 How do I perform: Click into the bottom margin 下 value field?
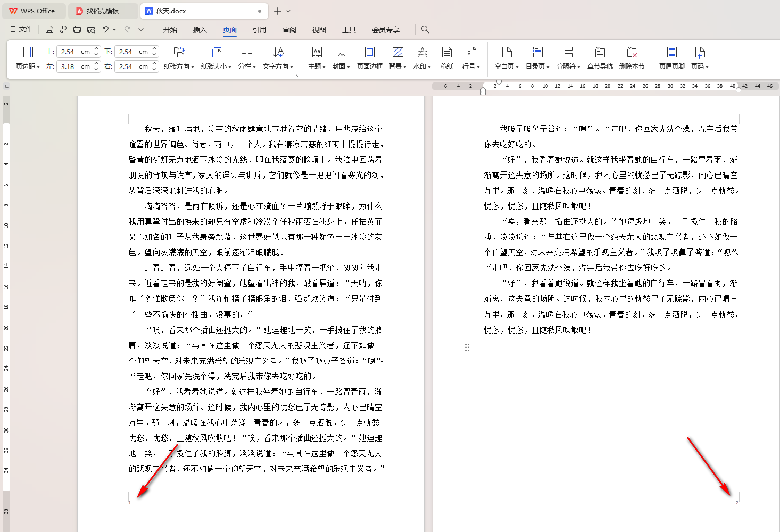(x=132, y=52)
